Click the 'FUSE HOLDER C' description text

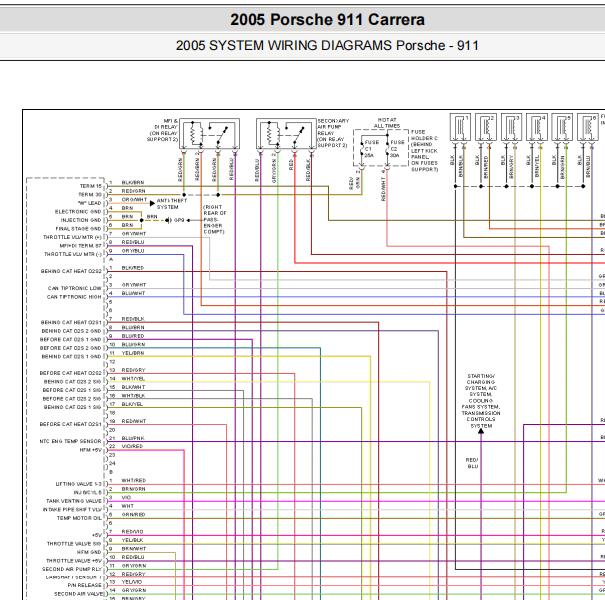[x=424, y=150]
